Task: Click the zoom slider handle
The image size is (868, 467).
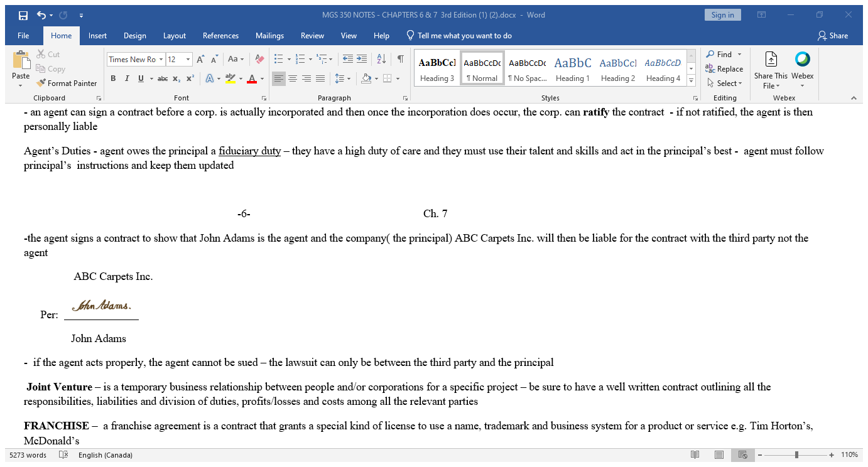Action: click(x=796, y=455)
